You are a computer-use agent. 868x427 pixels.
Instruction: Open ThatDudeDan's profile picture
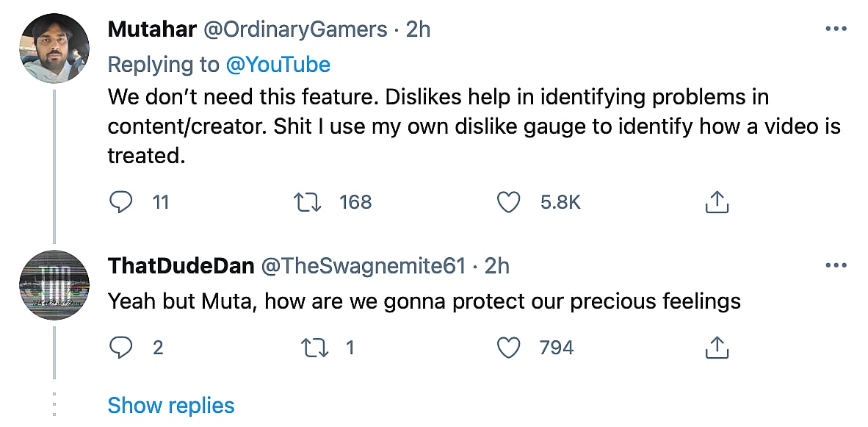coord(54,285)
